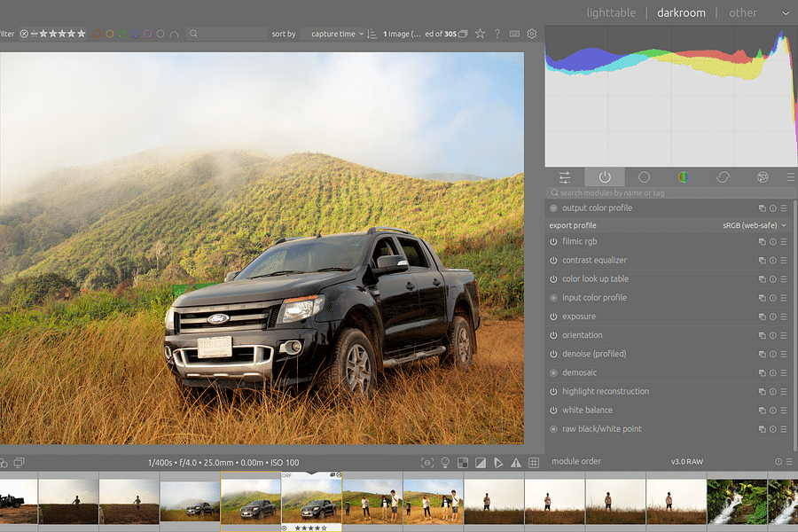Toggle the filmic rgb module on
The image size is (798, 532).
pyautogui.click(x=553, y=241)
